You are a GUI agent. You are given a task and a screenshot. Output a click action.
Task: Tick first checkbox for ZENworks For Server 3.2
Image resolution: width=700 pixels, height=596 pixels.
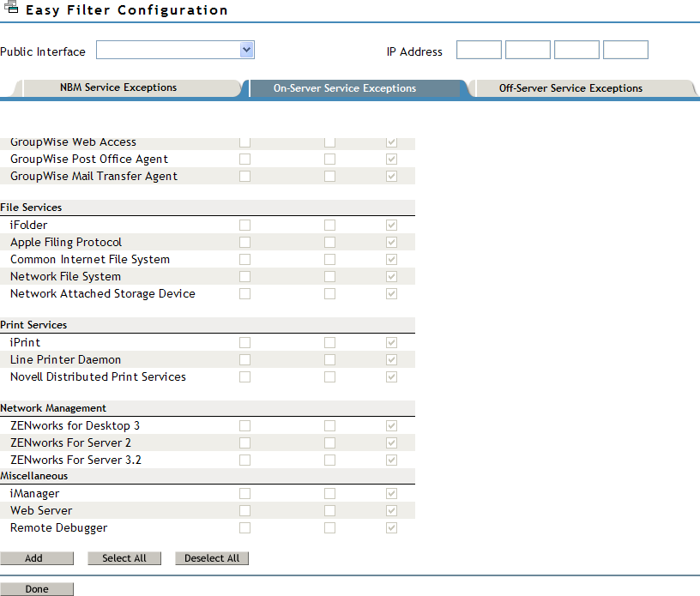[244, 460]
